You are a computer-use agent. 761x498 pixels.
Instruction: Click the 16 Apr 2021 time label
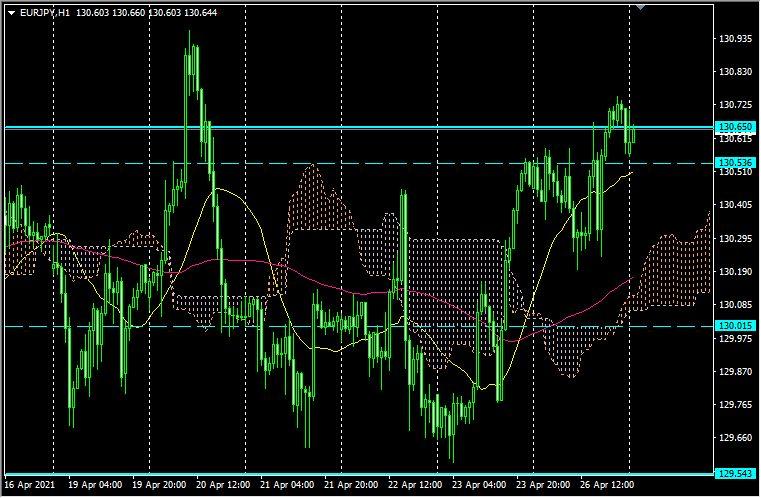[x=30, y=485]
